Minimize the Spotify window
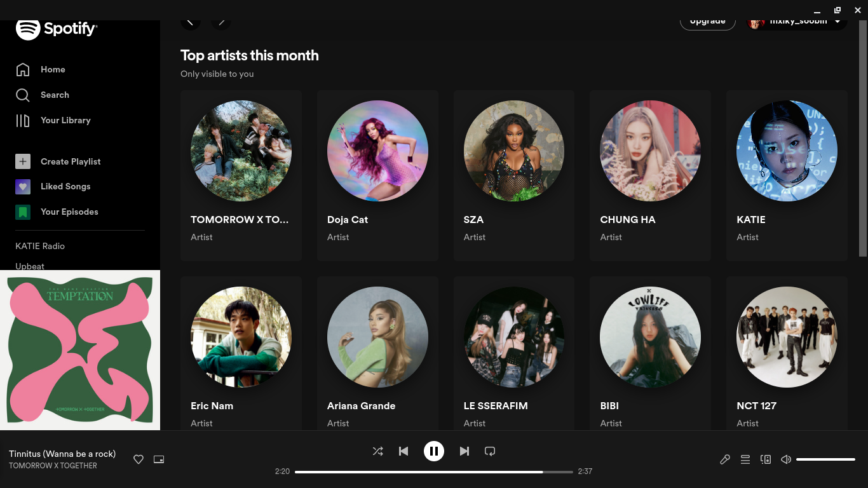The height and width of the screenshot is (488, 868). (x=817, y=10)
